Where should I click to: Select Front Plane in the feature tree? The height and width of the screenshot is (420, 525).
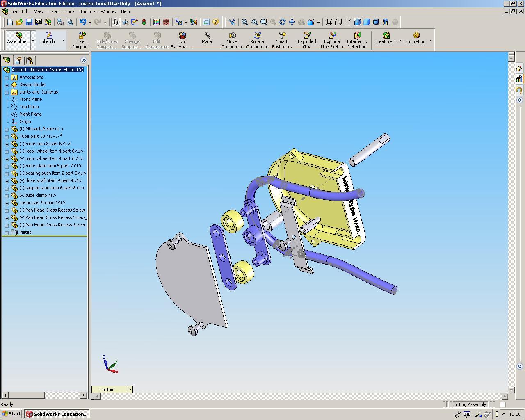30,99
